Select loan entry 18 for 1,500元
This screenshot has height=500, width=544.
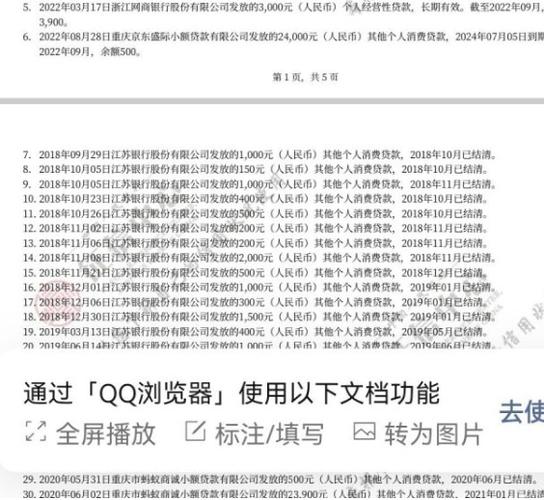pos(260,317)
